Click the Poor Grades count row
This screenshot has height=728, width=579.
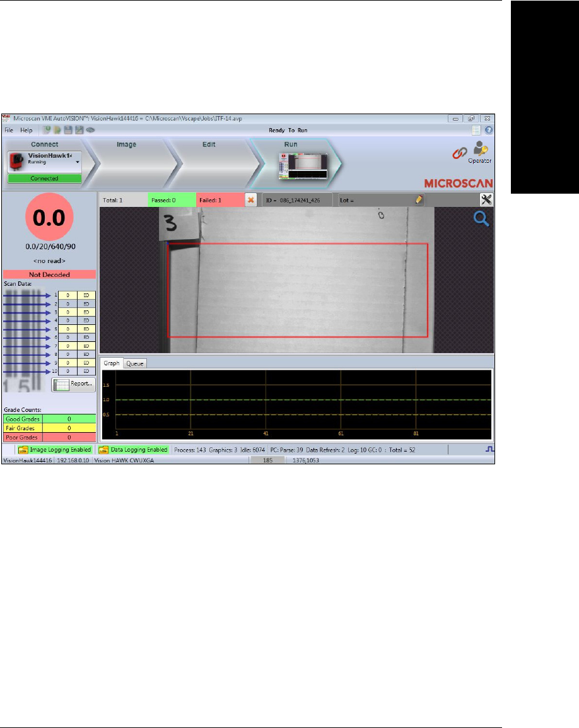pos(50,437)
